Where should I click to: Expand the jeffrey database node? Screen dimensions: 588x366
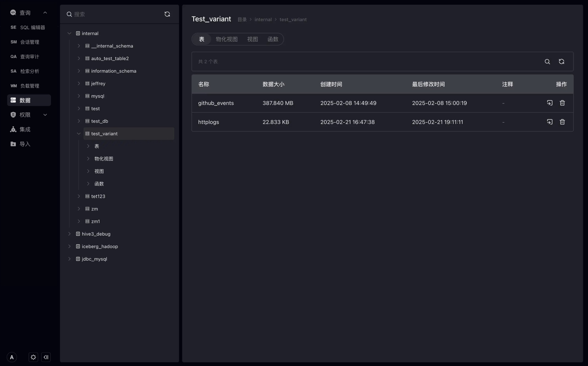click(79, 83)
